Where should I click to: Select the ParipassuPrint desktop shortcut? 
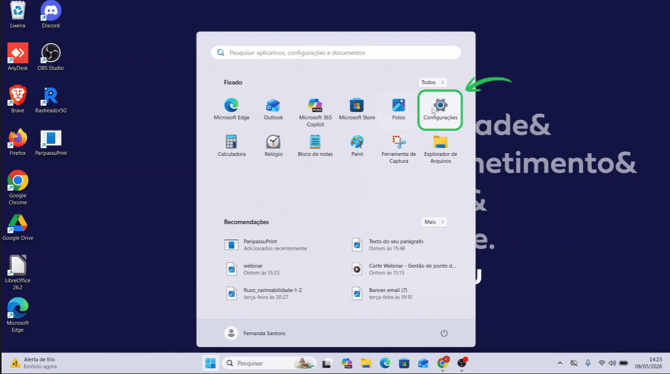click(x=51, y=142)
